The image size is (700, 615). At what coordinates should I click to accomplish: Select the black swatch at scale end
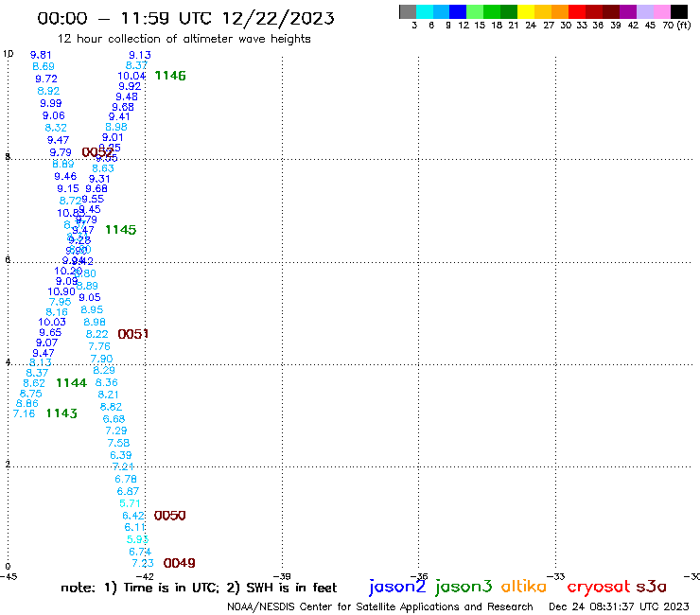tap(679, 11)
